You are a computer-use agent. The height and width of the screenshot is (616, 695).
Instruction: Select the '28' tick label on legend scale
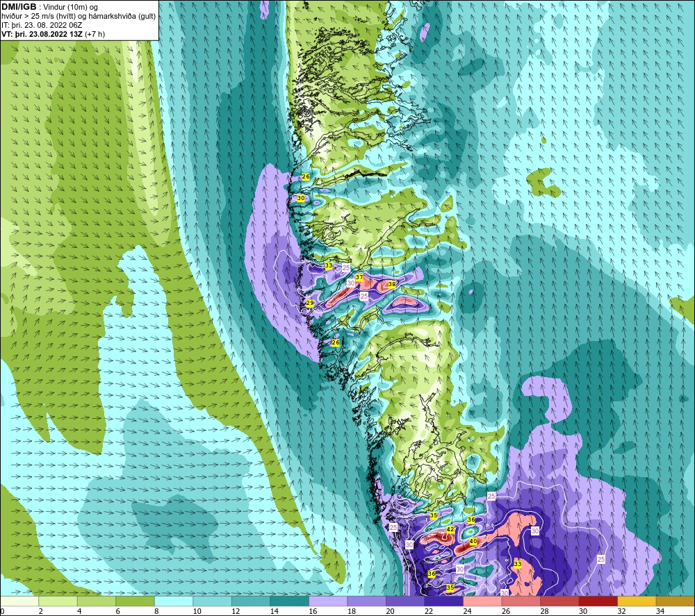[x=544, y=611]
